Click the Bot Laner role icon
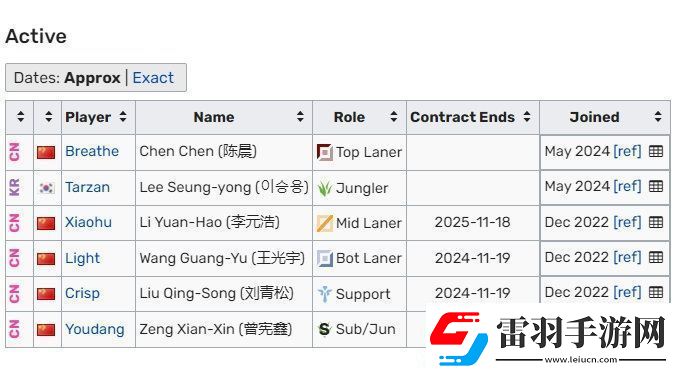 click(x=324, y=259)
